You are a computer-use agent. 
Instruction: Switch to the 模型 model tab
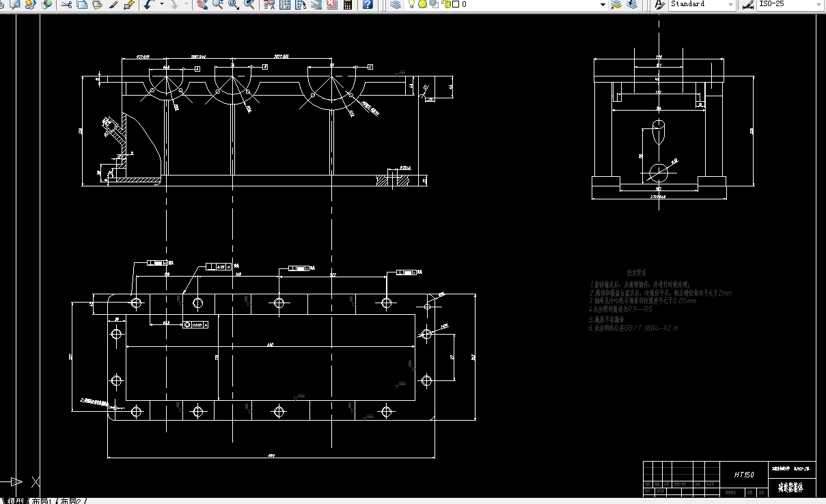(x=15, y=501)
